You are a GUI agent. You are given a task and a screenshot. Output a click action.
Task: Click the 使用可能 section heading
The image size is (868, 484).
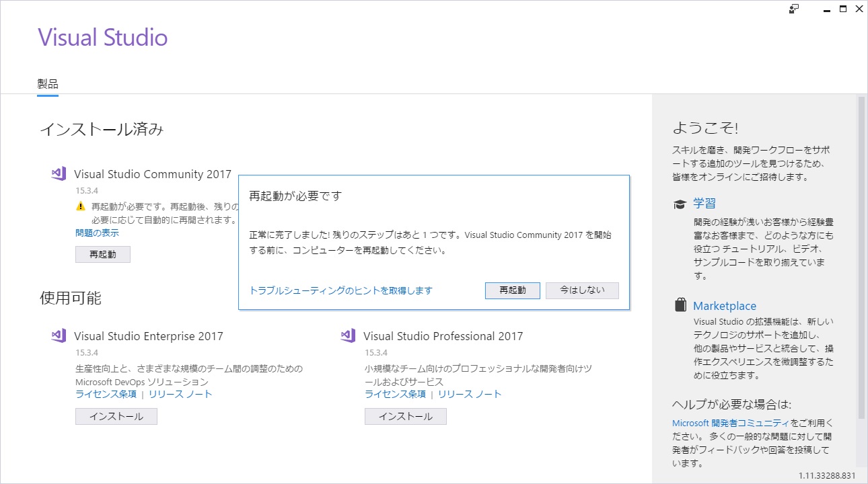click(71, 298)
